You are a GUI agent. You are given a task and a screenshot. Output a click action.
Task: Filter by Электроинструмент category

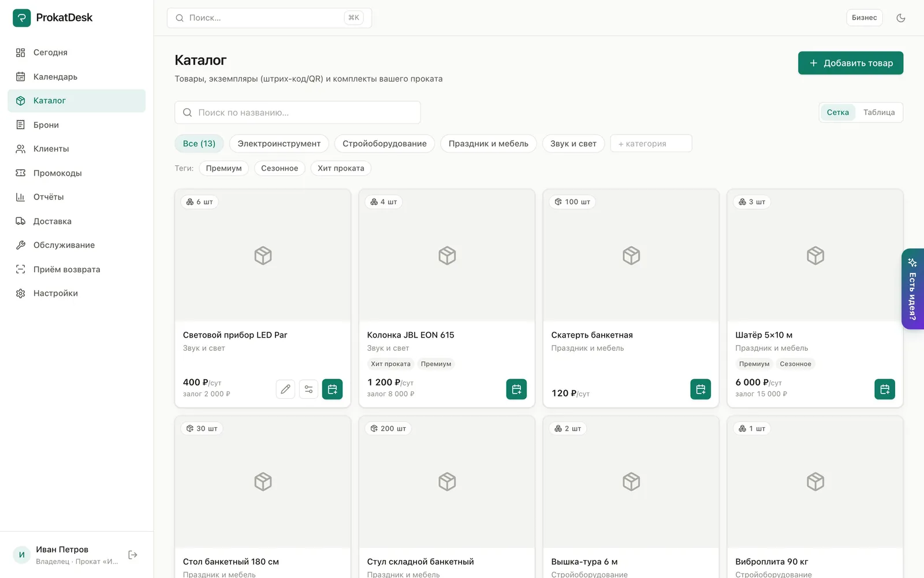point(279,144)
